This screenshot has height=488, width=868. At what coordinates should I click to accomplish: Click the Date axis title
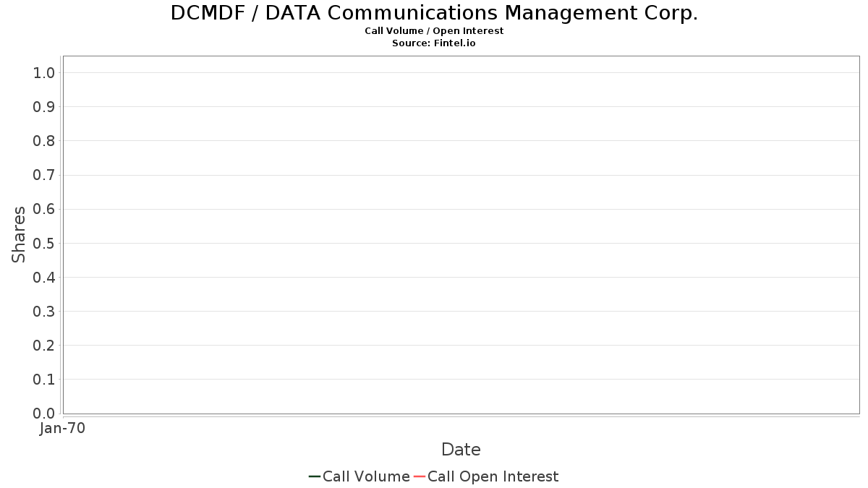pos(461,450)
